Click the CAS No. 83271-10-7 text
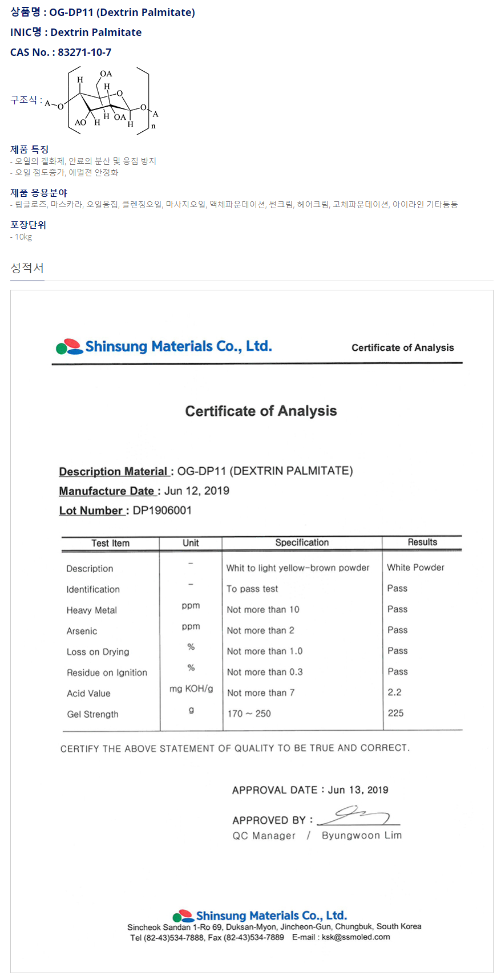 tap(61, 52)
